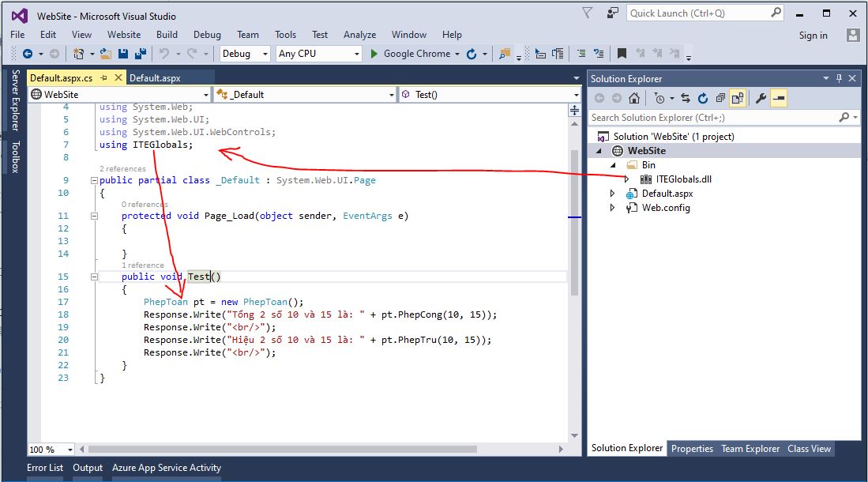
Task: Click the Collapse All icon in Solution Explorer
Action: click(x=720, y=99)
